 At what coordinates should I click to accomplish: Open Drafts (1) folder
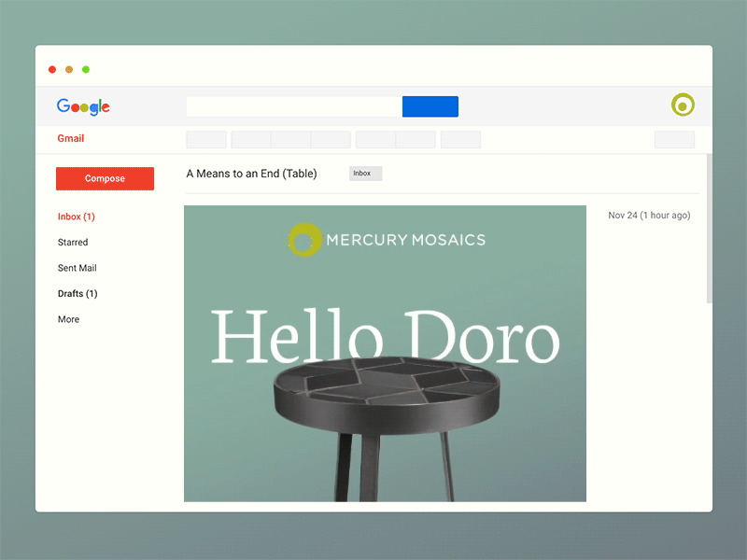78,294
